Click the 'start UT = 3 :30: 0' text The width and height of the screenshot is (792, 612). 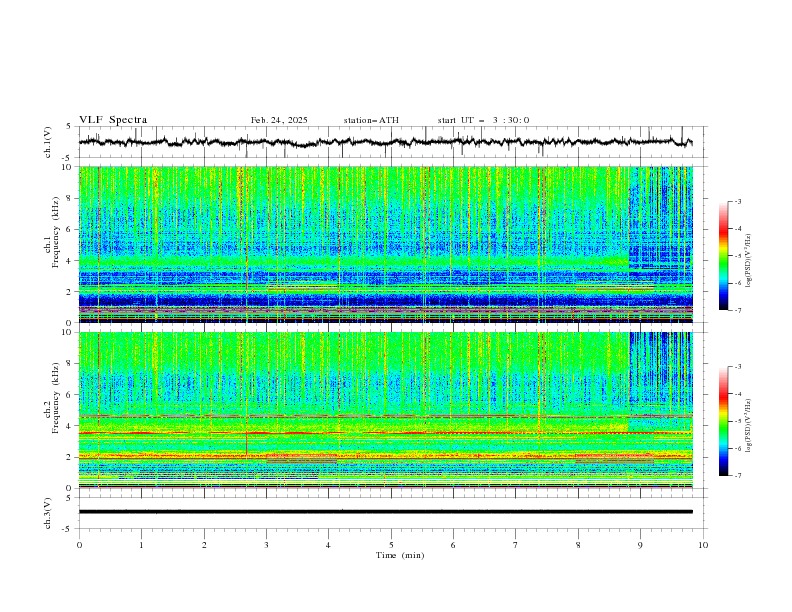483,120
